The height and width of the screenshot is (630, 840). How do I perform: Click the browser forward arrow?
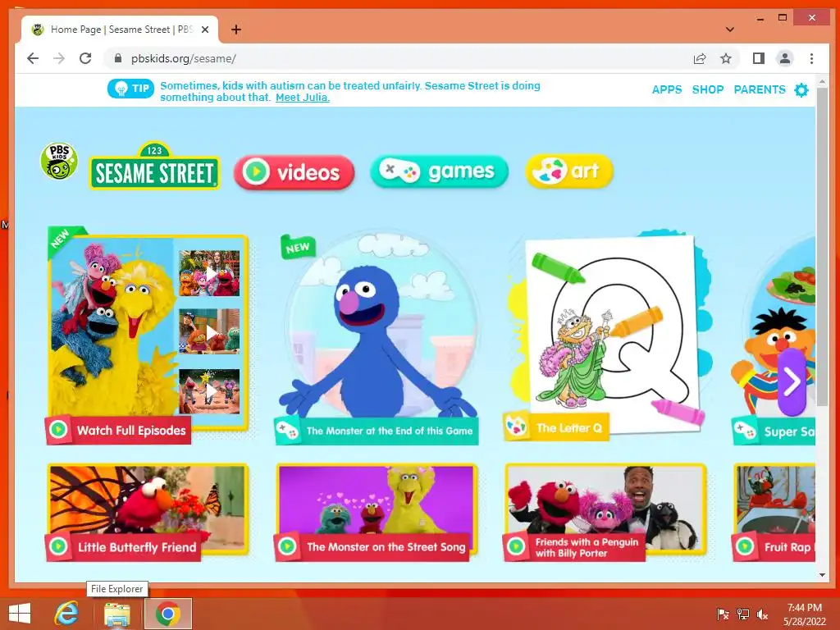click(59, 58)
